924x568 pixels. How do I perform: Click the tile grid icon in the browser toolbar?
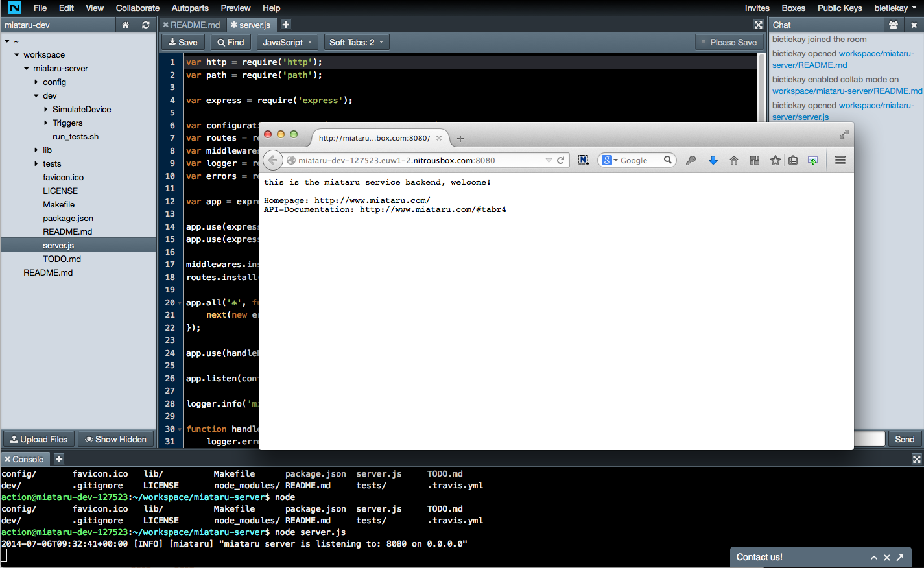(x=755, y=160)
